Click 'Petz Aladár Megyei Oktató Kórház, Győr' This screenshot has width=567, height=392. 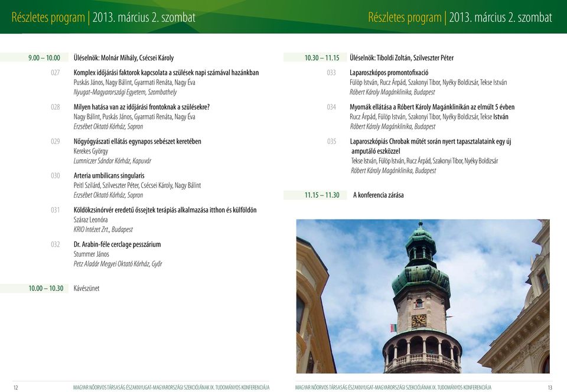coord(118,264)
